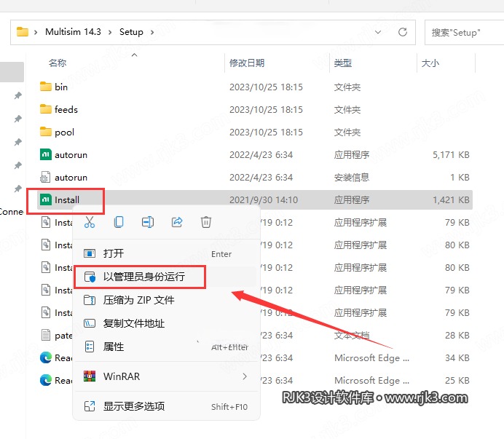Click the Edge icon of 34 KB file
This screenshot has height=439, width=504.
pyautogui.click(x=46, y=357)
